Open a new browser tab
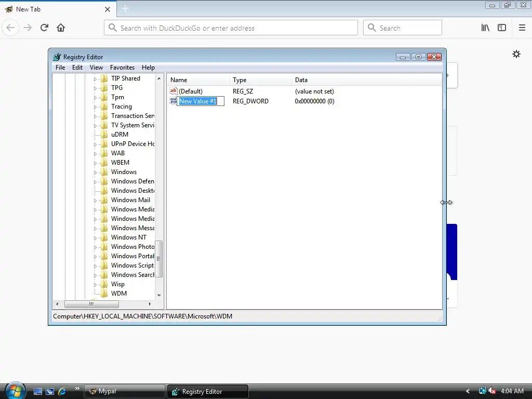This screenshot has width=532, height=399. pos(125,9)
